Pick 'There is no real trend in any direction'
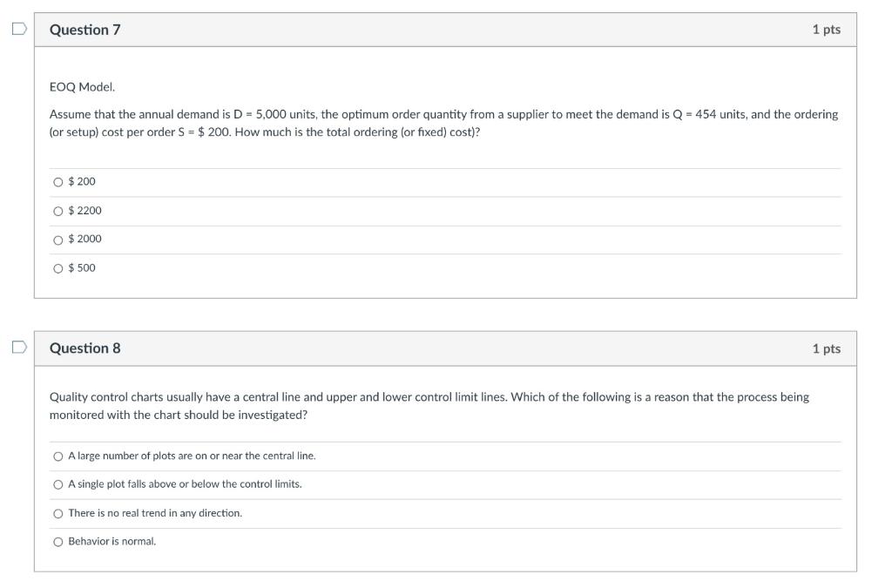 pos(58,512)
